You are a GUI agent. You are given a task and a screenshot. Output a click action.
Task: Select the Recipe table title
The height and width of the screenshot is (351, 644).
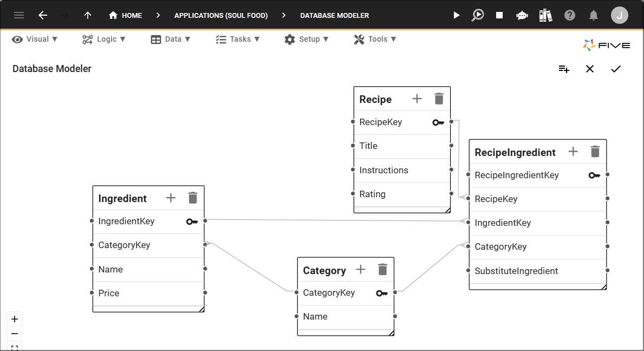pyautogui.click(x=375, y=99)
